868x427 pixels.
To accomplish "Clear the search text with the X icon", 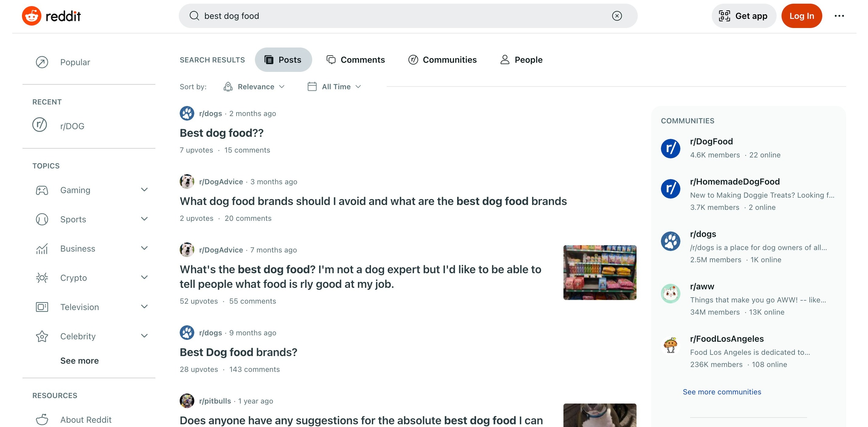I will pyautogui.click(x=617, y=16).
